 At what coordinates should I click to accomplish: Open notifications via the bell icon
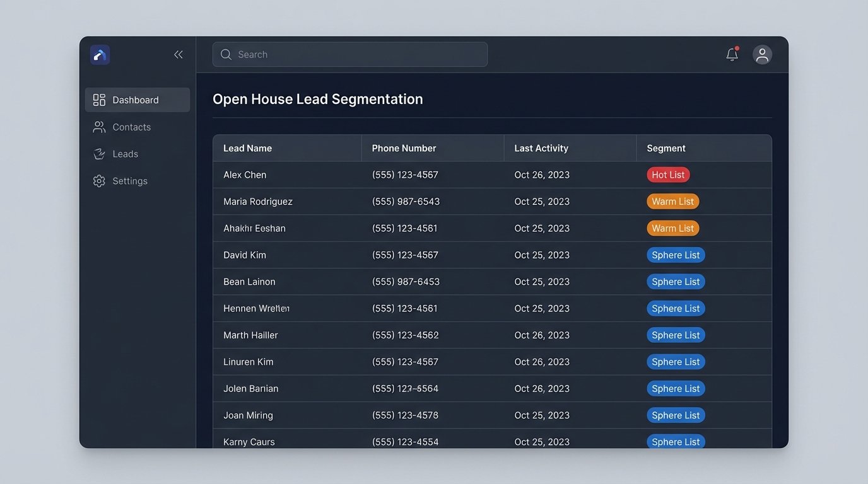point(731,55)
